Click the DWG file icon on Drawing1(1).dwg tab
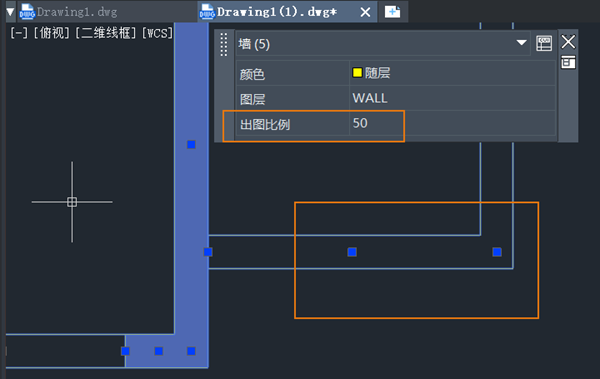 [207, 12]
